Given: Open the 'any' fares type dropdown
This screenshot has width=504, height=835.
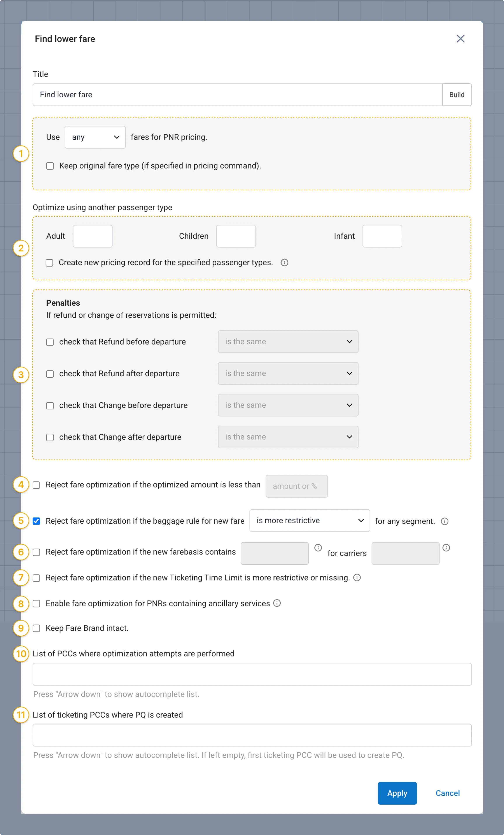Looking at the screenshot, I should click(95, 137).
